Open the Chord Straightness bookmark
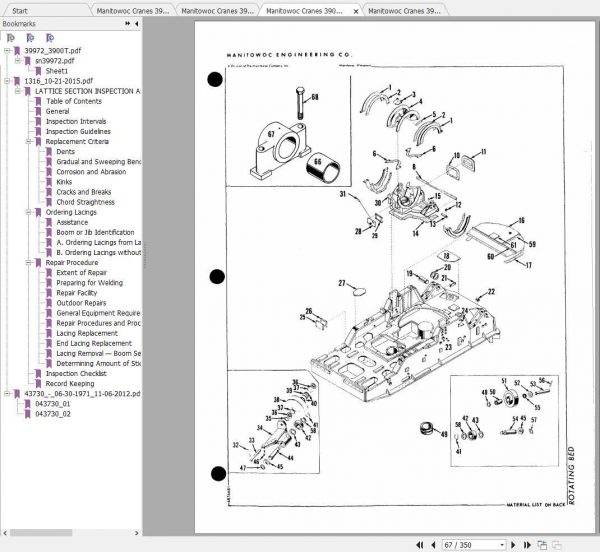The width and height of the screenshot is (600, 552). [85, 202]
